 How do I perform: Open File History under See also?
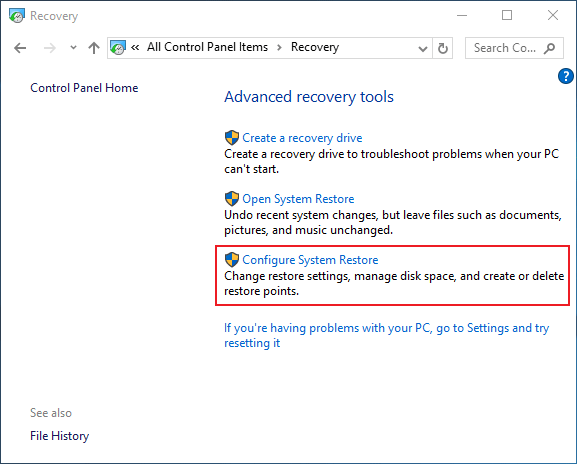(x=60, y=436)
